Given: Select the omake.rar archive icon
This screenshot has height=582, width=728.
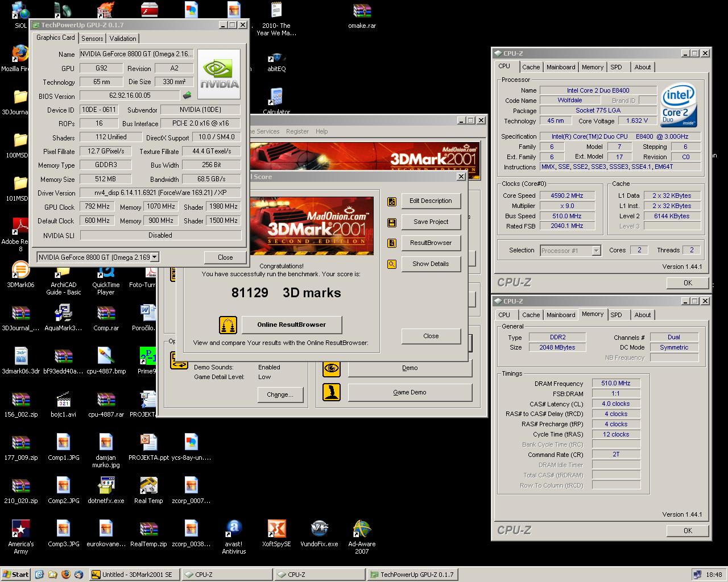Looking at the screenshot, I should pyautogui.click(x=362, y=16).
